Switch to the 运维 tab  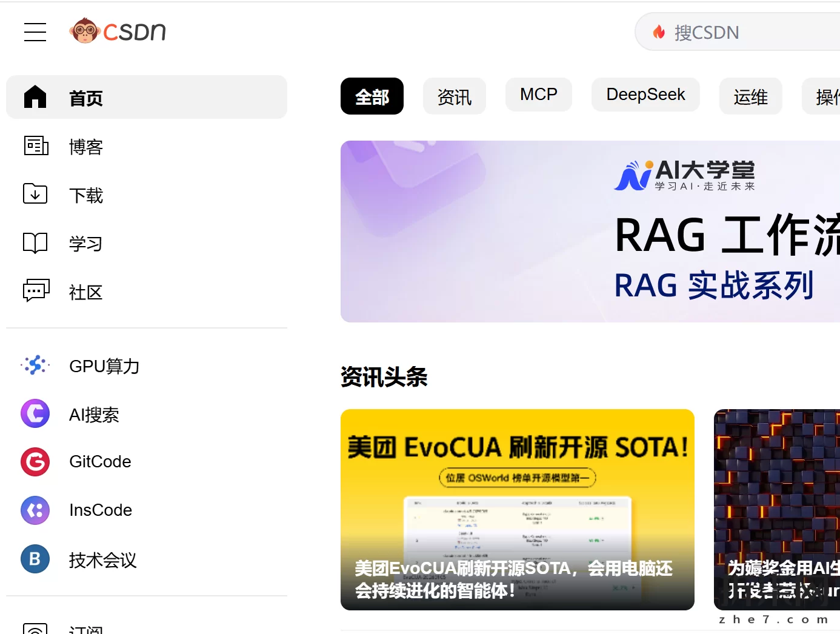tap(750, 96)
